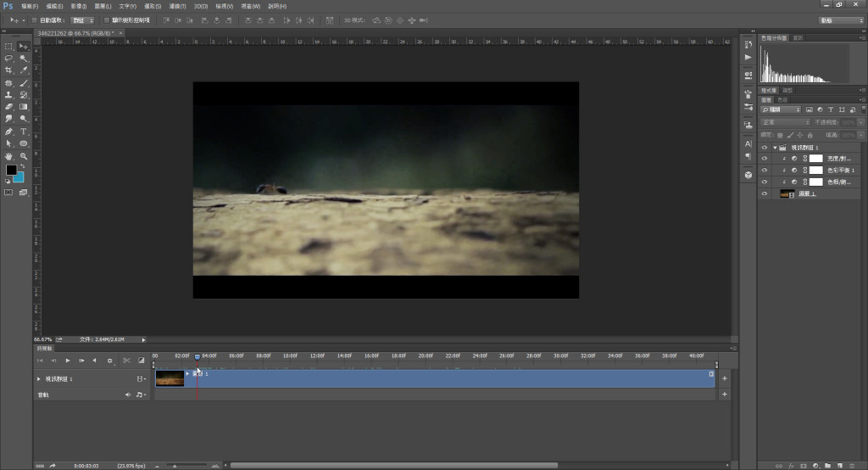The width and height of the screenshot is (868, 470).
Task: Enable the 自動選取 checkbox
Action: point(33,20)
